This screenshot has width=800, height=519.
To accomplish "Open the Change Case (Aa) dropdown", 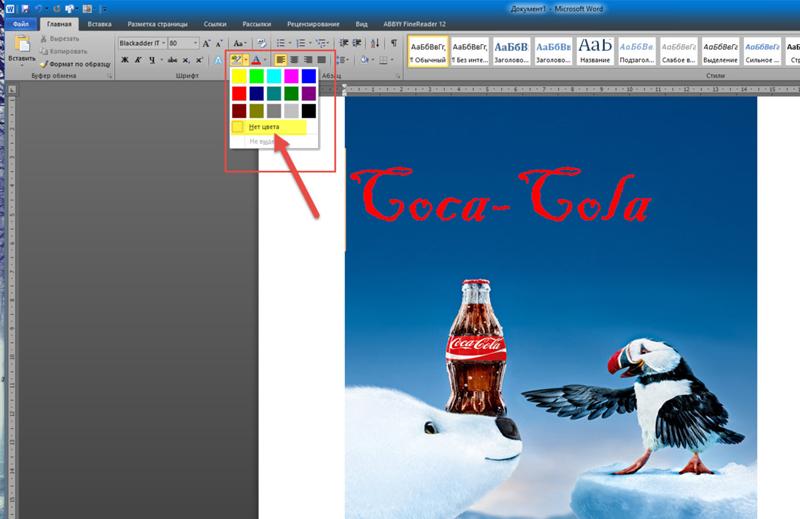I will pyautogui.click(x=239, y=43).
